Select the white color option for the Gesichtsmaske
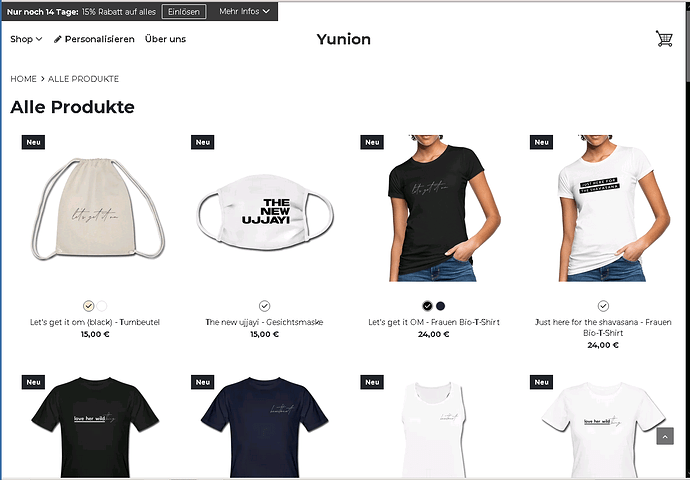 tap(264, 306)
